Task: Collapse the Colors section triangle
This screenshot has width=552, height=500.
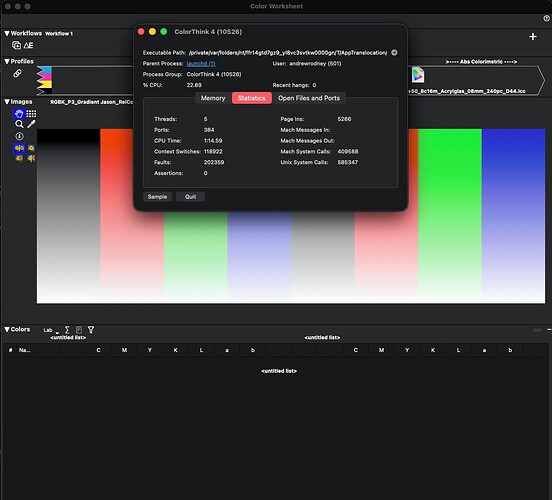Action: pyautogui.click(x=7, y=330)
